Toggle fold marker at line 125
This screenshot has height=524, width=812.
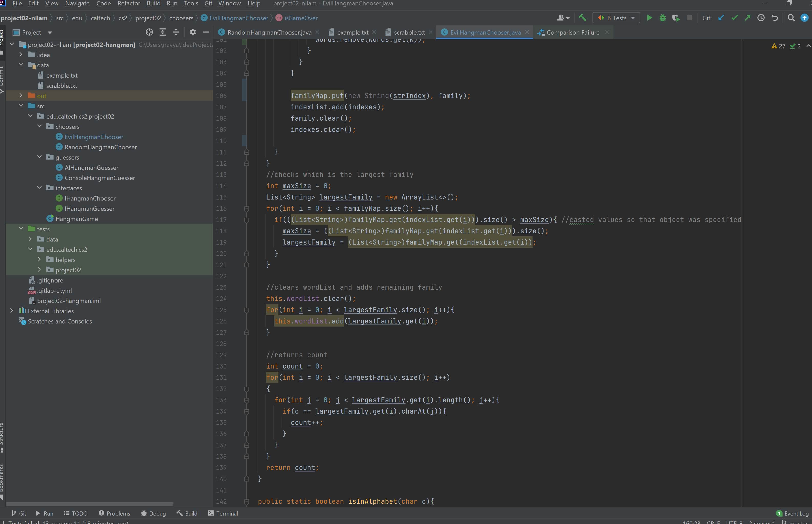click(x=247, y=310)
